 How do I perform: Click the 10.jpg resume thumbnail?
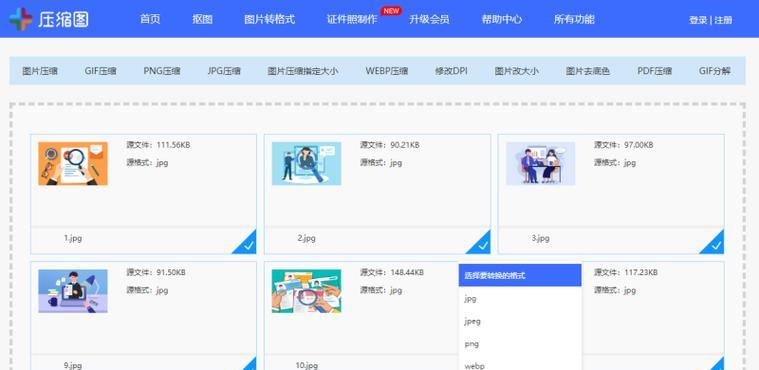coord(306,291)
